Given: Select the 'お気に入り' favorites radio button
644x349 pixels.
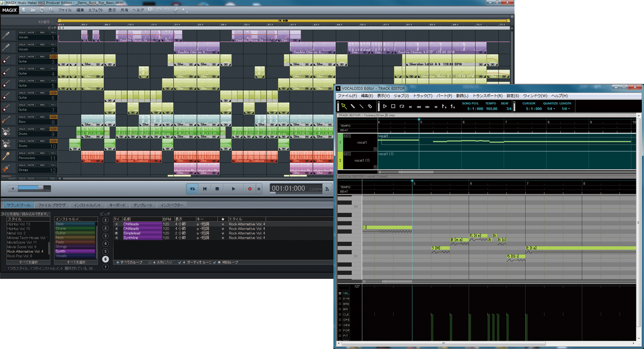Looking at the screenshot, I should click(150, 262).
